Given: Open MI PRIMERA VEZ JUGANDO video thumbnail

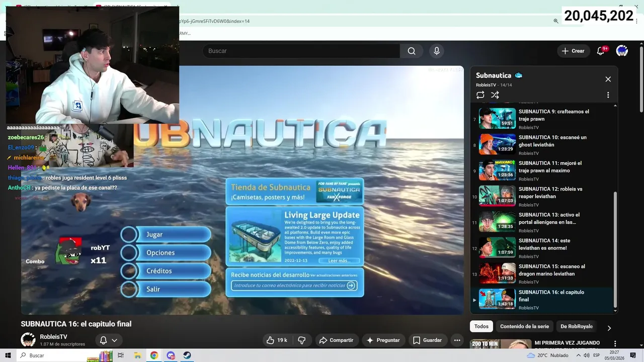Looking at the screenshot, I should (501, 344).
